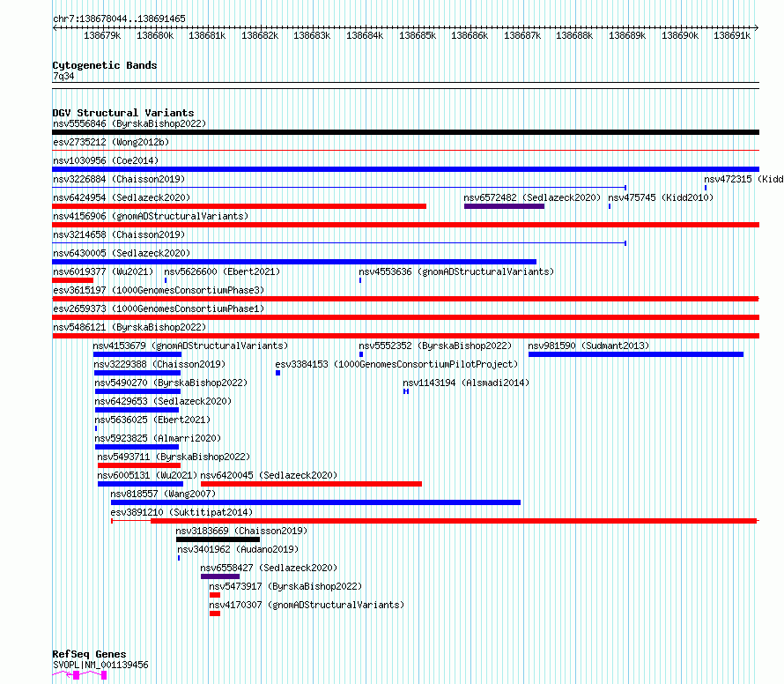Click the DGV Structural Variants track title
Viewport: 784px width, 684px height.
point(123,113)
